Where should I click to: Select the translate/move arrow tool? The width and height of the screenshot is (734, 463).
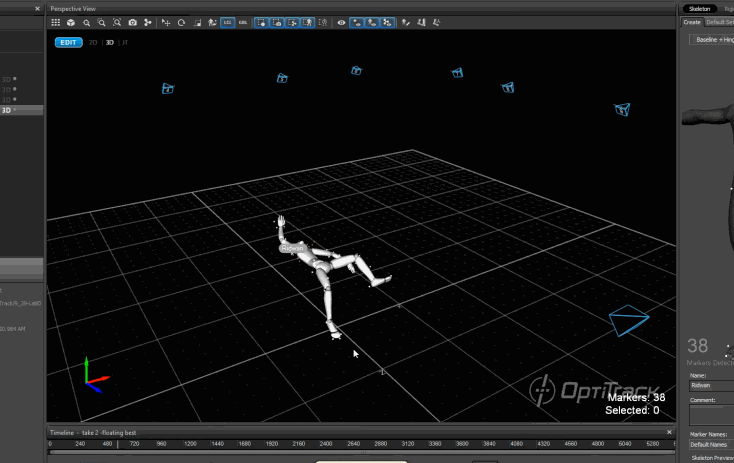(x=166, y=22)
